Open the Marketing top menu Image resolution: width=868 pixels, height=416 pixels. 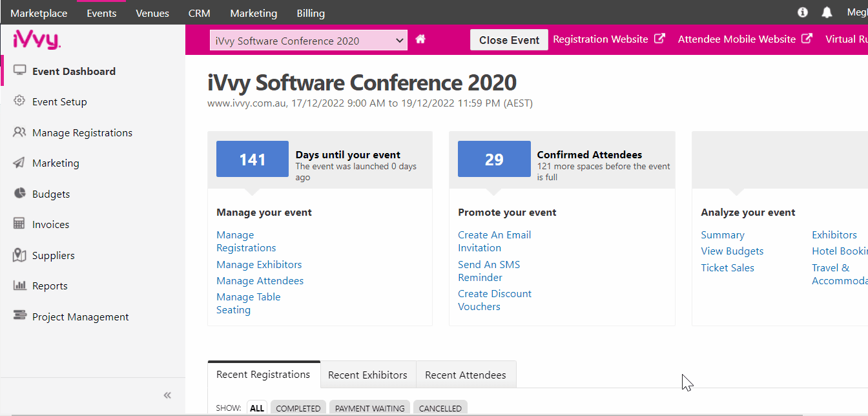254,13
